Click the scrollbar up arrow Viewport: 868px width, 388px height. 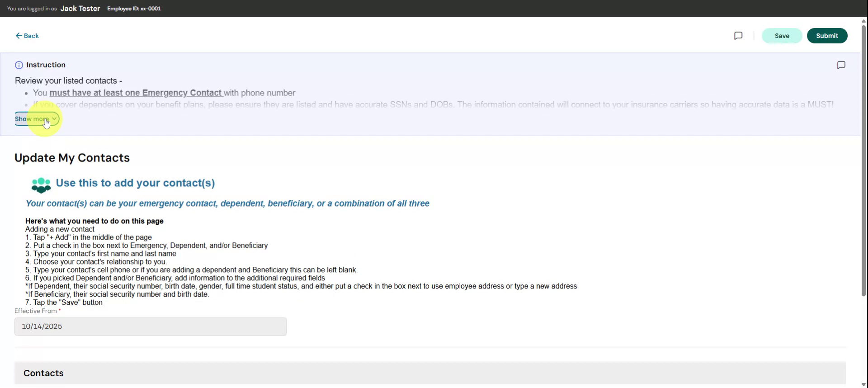pos(863,21)
